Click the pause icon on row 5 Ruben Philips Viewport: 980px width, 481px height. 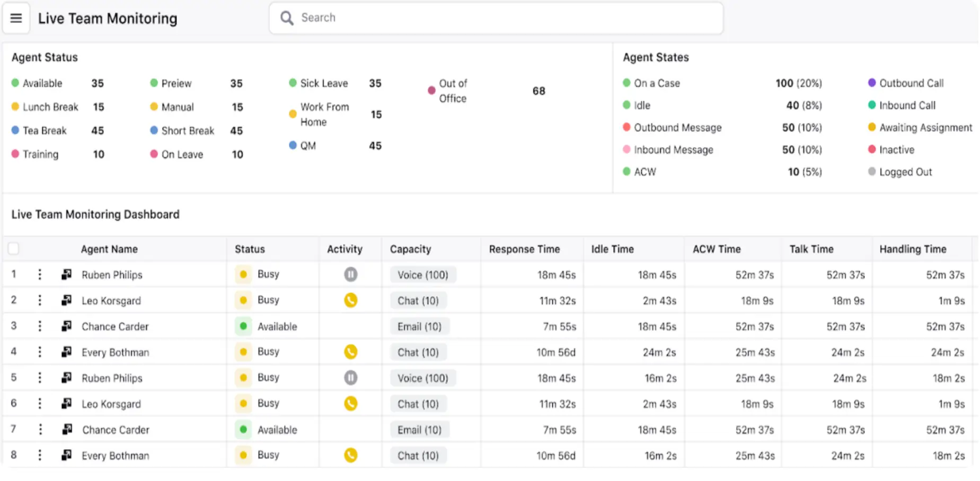[x=350, y=378]
